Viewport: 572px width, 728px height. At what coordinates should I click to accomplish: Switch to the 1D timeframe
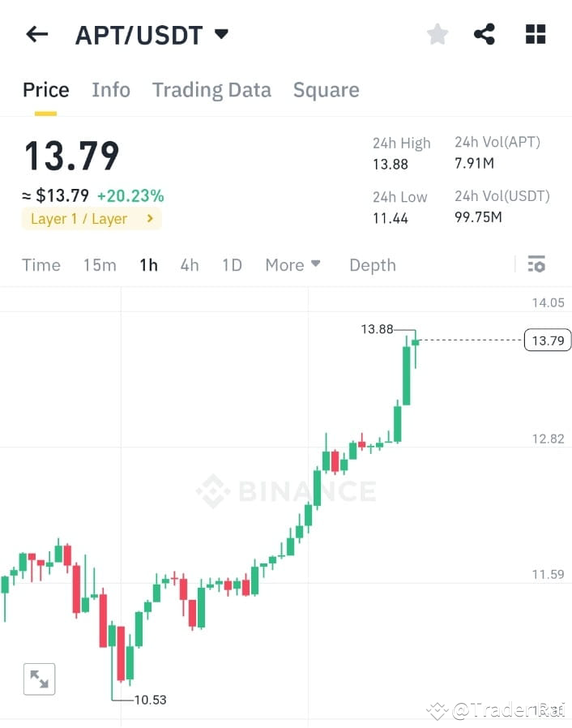[232, 264]
